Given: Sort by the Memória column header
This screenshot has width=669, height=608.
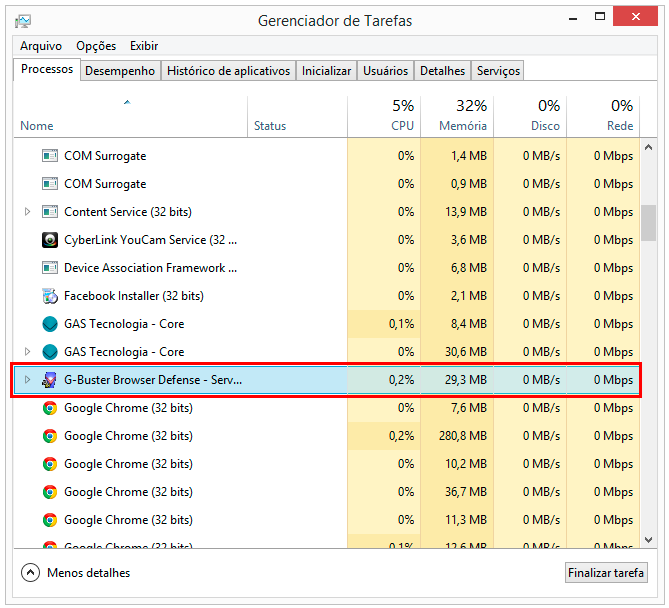Looking at the screenshot, I should pos(457,116).
